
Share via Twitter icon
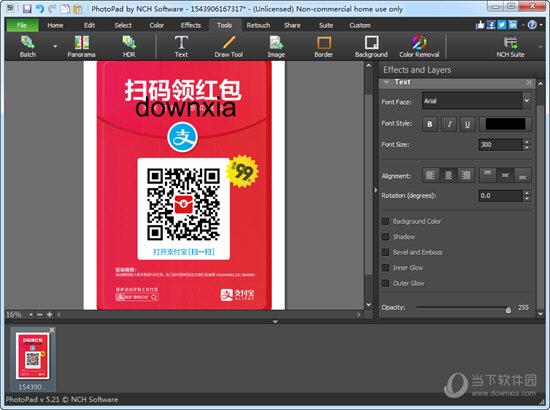tap(502, 25)
